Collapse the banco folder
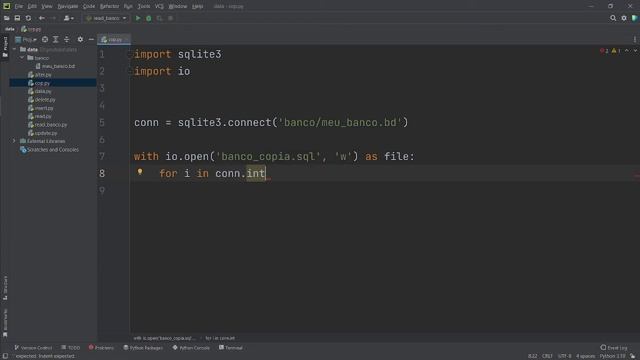Screen dimensions: 640x360 [22, 58]
